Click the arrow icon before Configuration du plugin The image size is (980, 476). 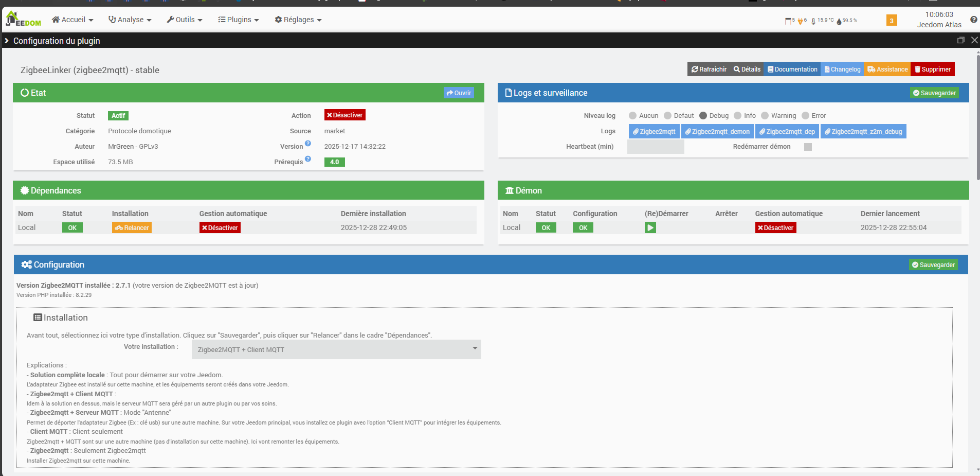click(x=7, y=41)
